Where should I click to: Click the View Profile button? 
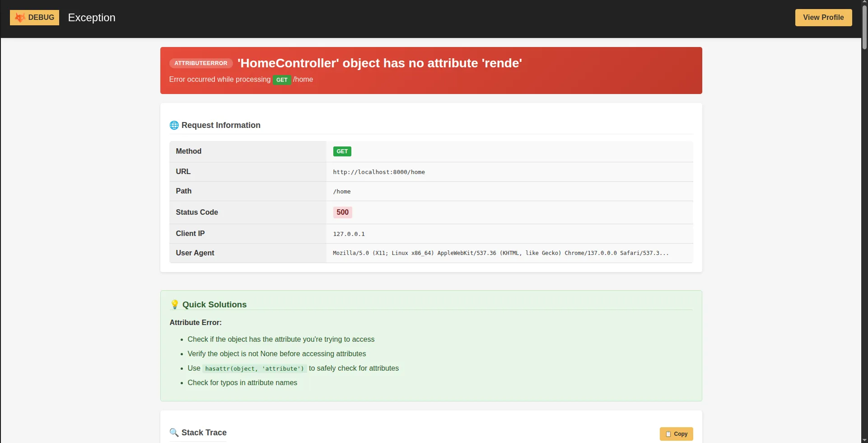click(823, 18)
